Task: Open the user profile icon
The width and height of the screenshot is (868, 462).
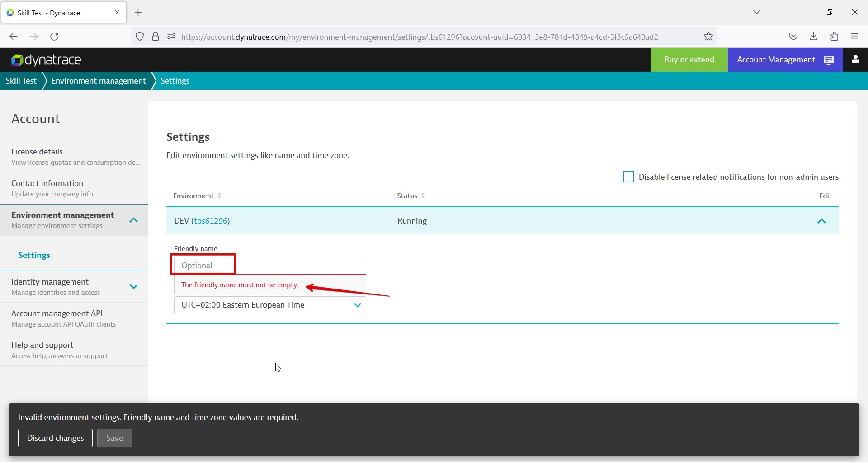Action: (855, 60)
